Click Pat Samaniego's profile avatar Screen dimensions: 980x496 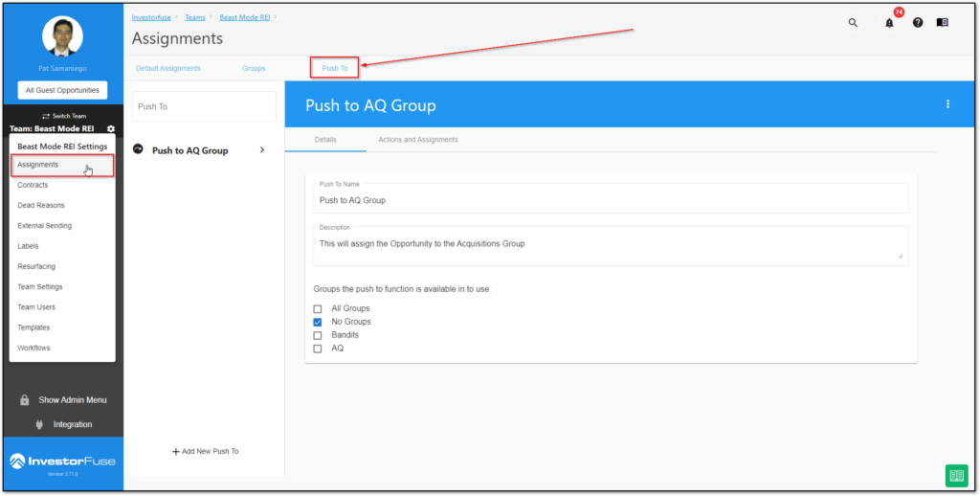(x=62, y=36)
